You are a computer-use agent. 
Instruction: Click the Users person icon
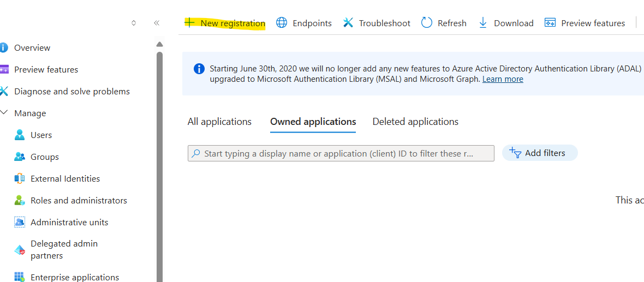(19, 135)
